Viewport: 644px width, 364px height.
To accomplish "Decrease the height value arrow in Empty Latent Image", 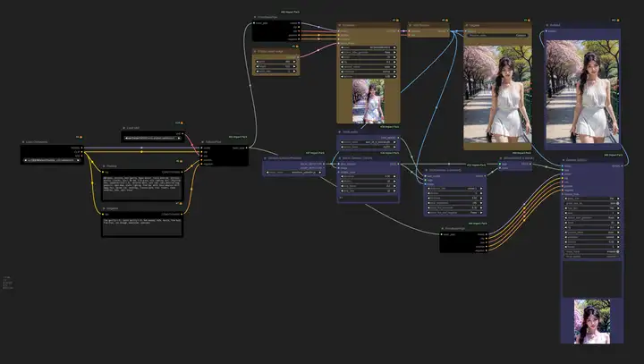I will [x=258, y=66].
